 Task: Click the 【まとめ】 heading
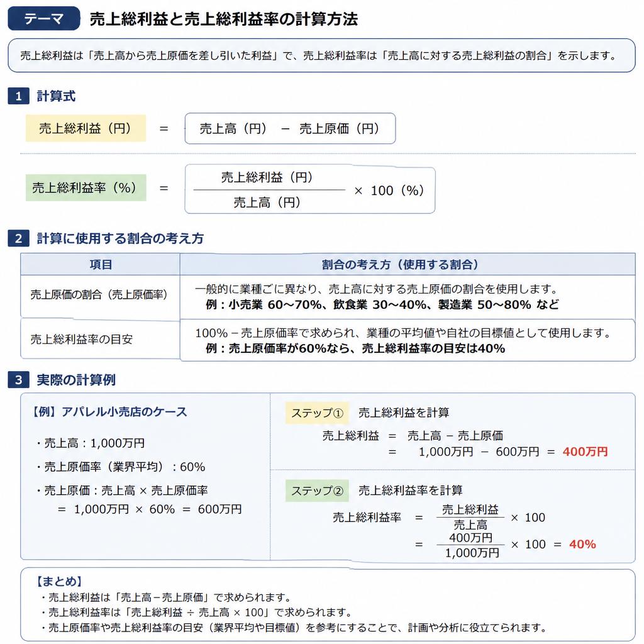(59, 582)
